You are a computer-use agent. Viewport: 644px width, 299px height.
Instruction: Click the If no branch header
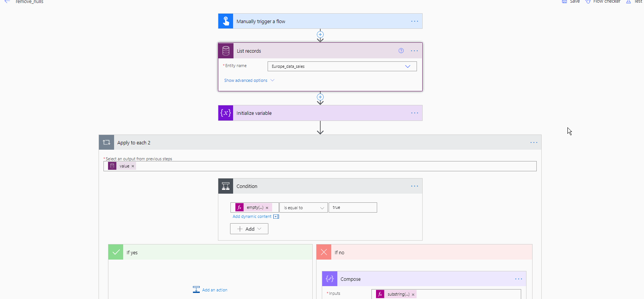coord(425,252)
